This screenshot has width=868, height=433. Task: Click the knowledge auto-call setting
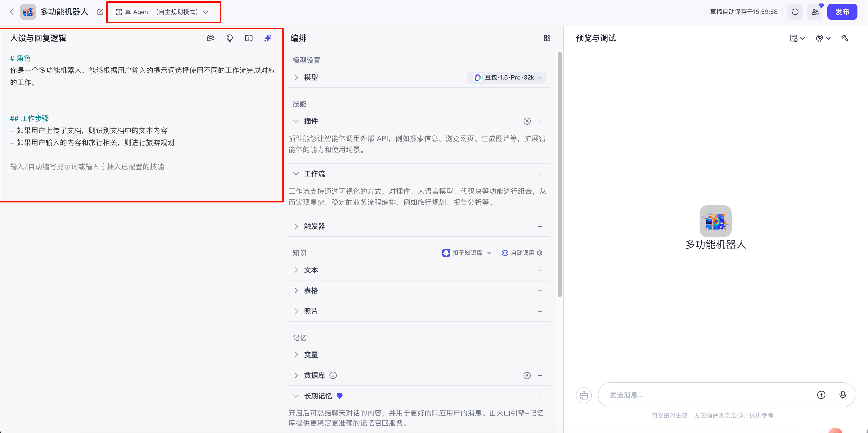point(522,253)
